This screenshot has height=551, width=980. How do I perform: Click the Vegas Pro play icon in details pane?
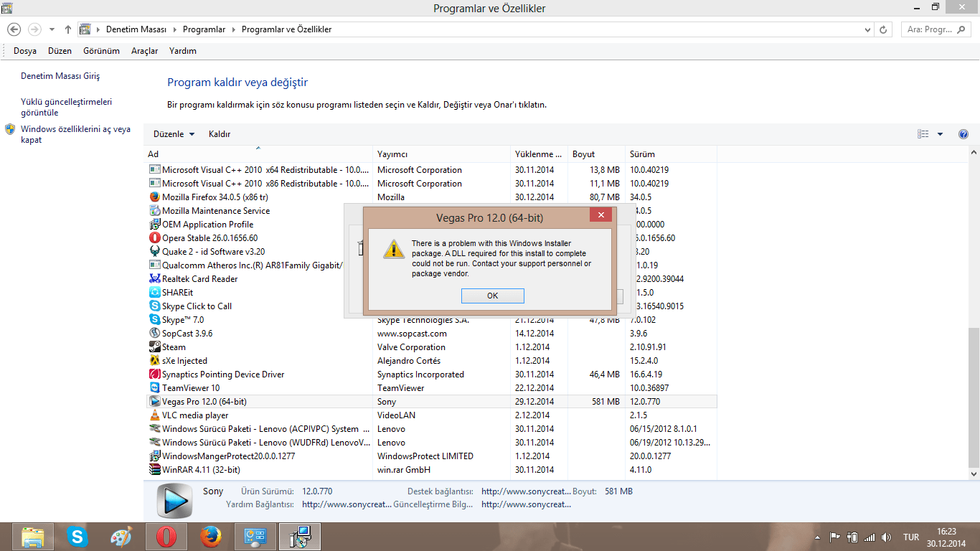point(174,500)
